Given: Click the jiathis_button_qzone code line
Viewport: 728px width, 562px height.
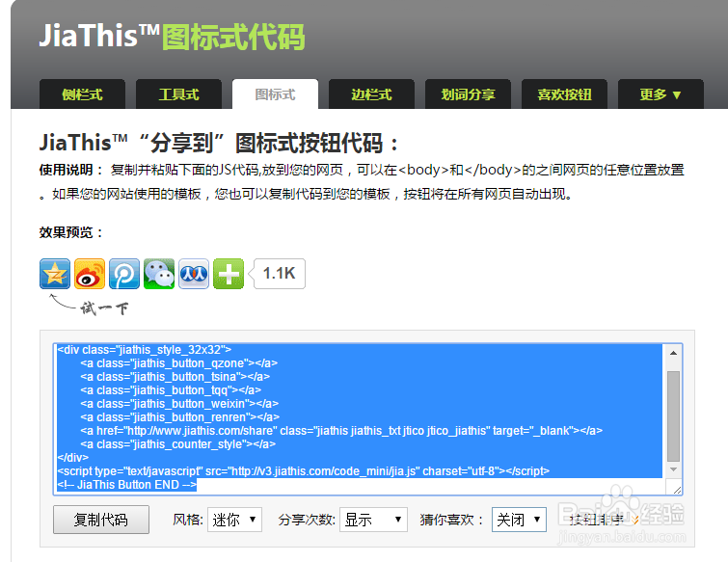Looking at the screenshot, I should click(178, 362).
